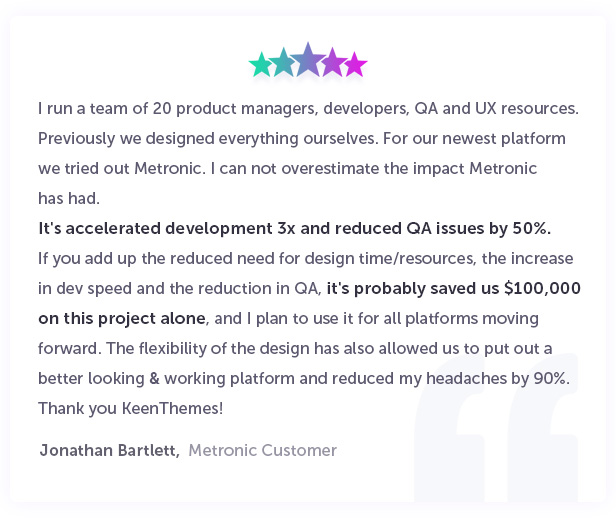The height and width of the screenshot is (518, 616).
Task: Click the fourth purple star
Action: tap(333, 62)
